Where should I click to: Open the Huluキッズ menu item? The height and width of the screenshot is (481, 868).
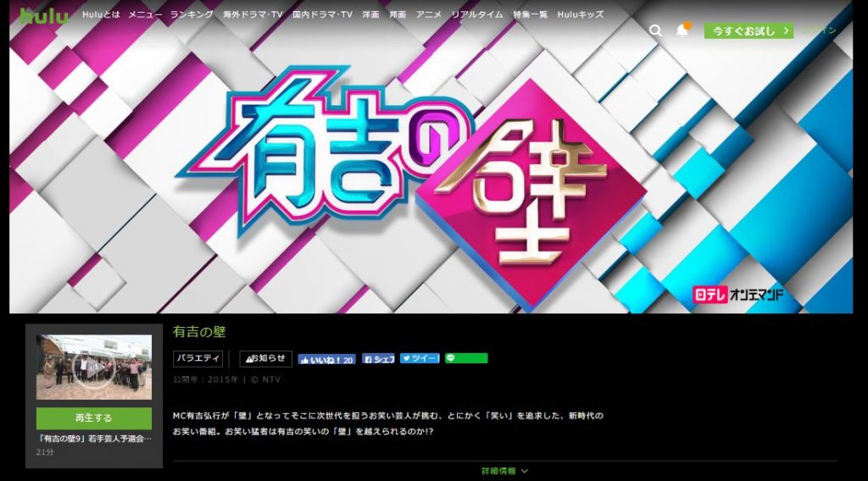tap(580, 14)
